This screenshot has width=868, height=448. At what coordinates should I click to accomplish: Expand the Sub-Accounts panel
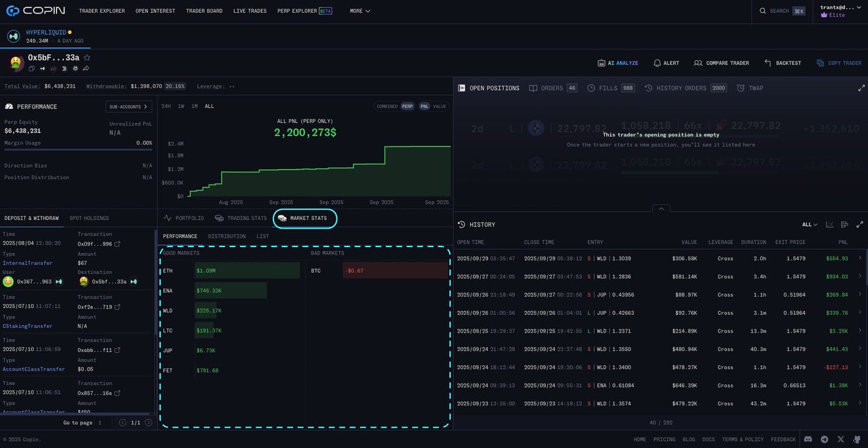(x=129, y=107)
